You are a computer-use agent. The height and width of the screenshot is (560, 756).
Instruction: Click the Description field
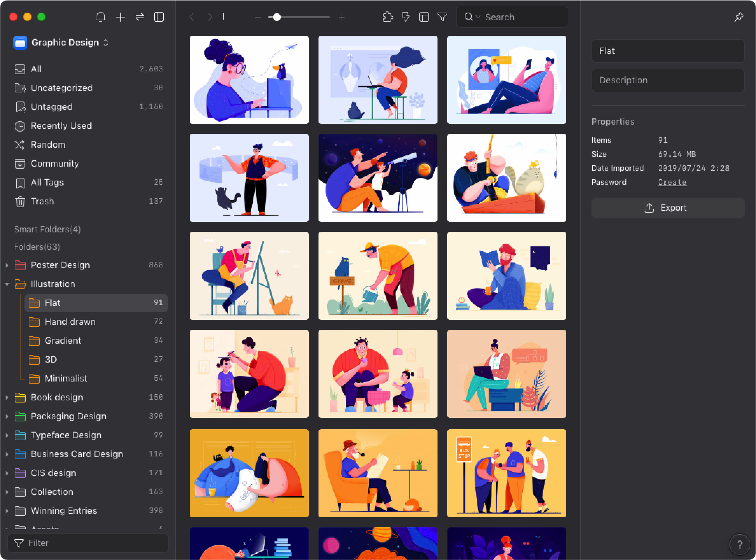[x=668, y=80]
